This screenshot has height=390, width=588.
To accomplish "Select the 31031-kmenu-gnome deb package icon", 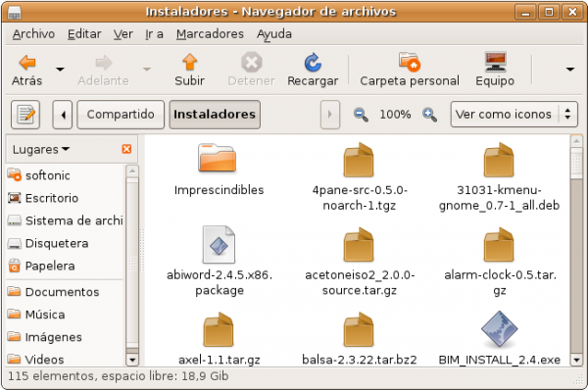I will (x=499, y=160).
